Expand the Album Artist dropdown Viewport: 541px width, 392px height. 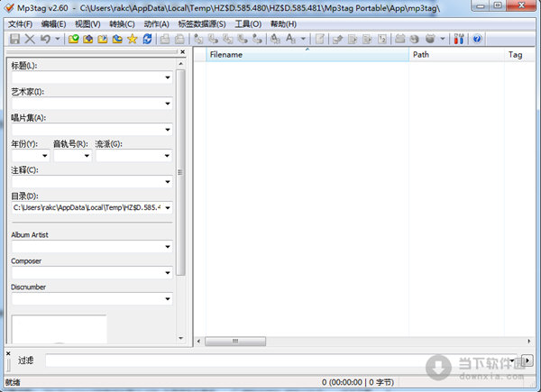coord(168,247)
